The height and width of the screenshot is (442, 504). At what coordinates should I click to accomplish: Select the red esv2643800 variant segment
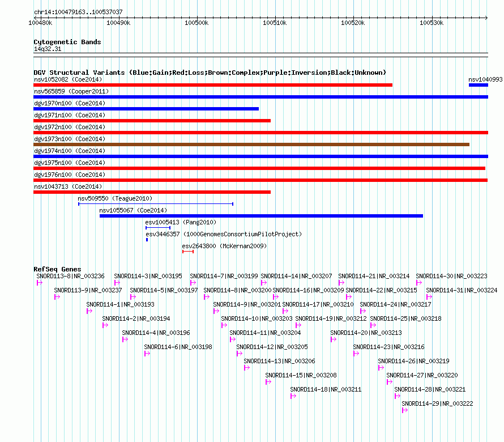pyautogui.click(x=188, y=252)
